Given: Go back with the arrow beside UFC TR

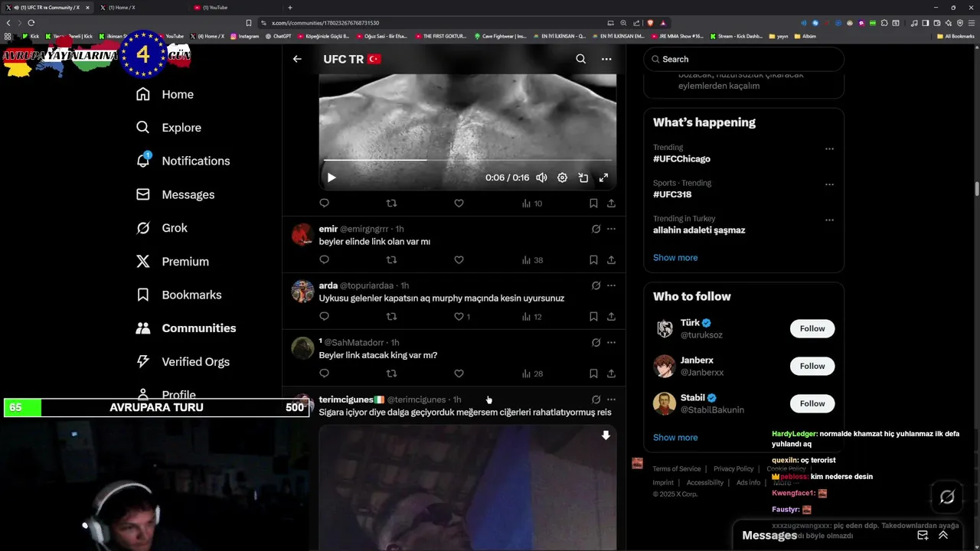Looking at the screenshot, I should (x=297, y=59).
